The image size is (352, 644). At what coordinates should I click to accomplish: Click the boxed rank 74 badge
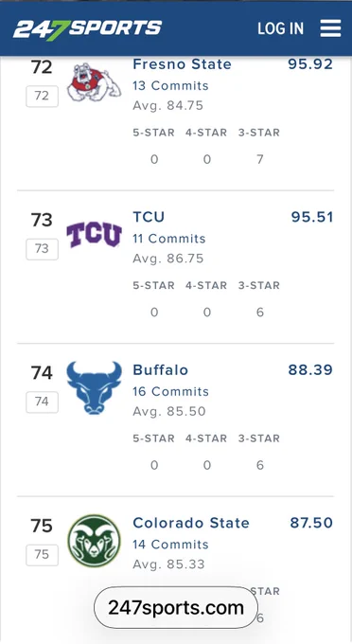click(x=42, y=402)
